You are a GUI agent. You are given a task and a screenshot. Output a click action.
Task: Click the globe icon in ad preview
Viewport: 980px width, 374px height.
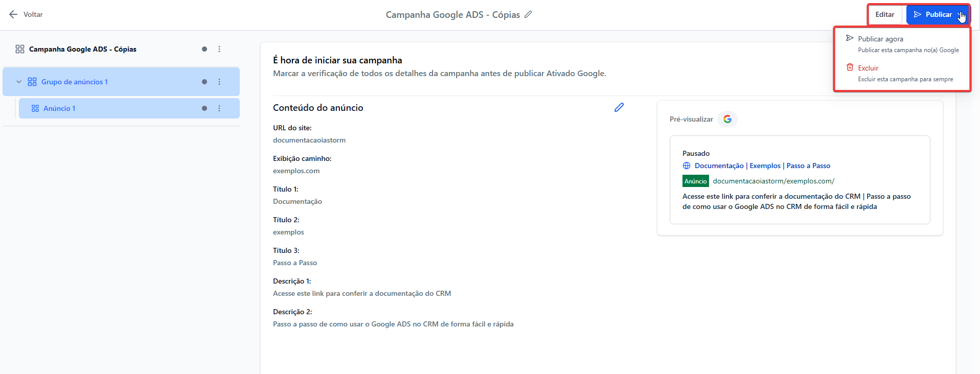click(687, 166)
